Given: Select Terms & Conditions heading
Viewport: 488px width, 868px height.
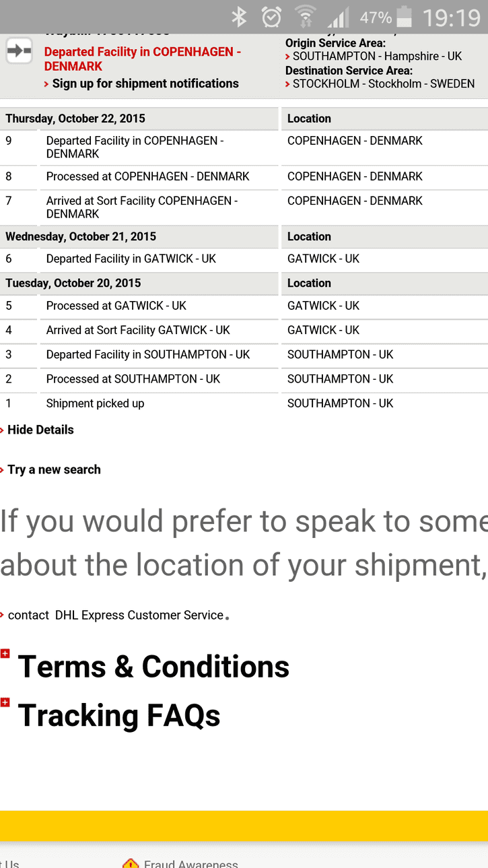Looking at the screenshot, I should [x=153, y=667].
